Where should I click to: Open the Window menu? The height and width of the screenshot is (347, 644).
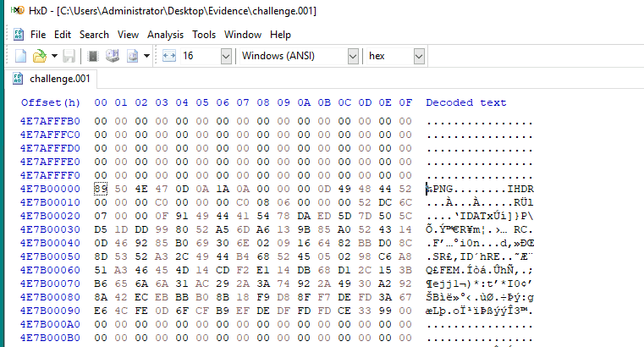pyautogui.click(x=242, y=35)
